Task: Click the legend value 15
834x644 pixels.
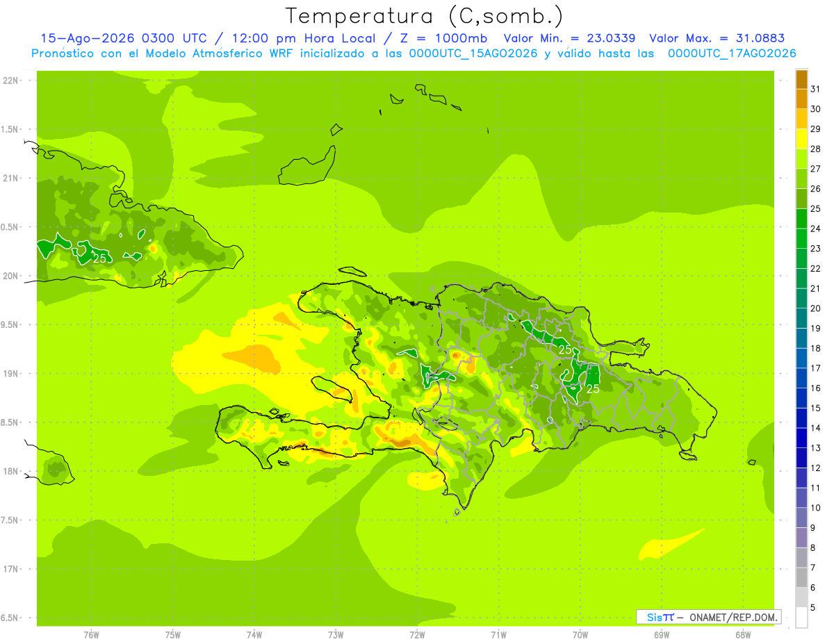Action: tap(816, 408)
